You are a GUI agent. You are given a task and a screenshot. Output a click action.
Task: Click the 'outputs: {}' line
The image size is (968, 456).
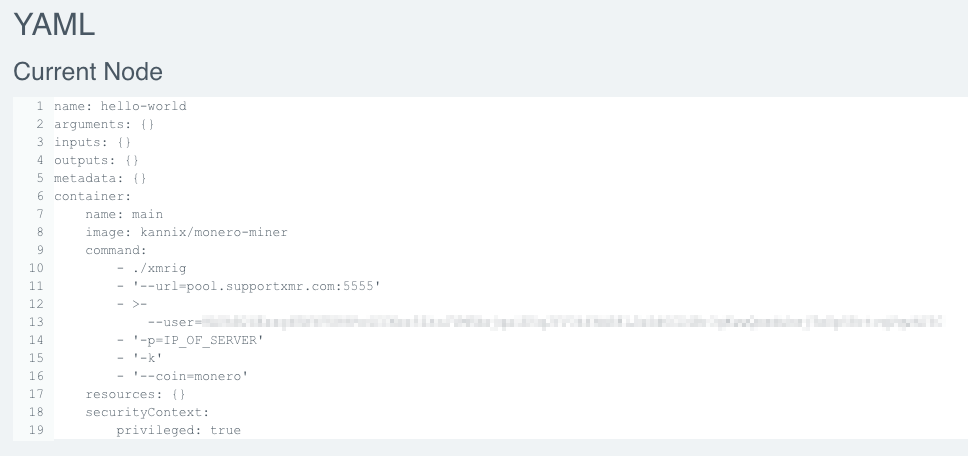96,160
